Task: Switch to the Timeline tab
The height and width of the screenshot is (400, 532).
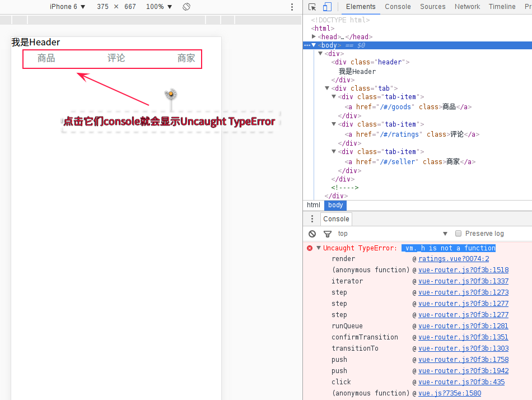Action: tap(502, 7)
